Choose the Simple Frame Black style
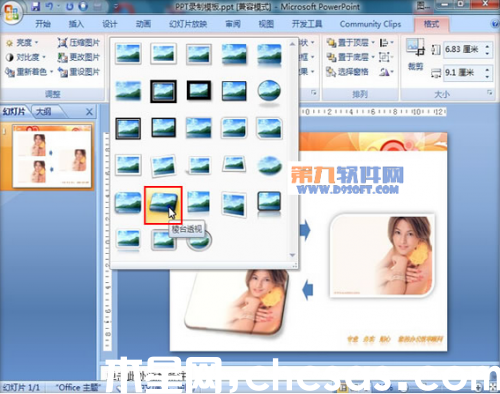This screenshot has height=394, width=500. (x=234, y=91)
